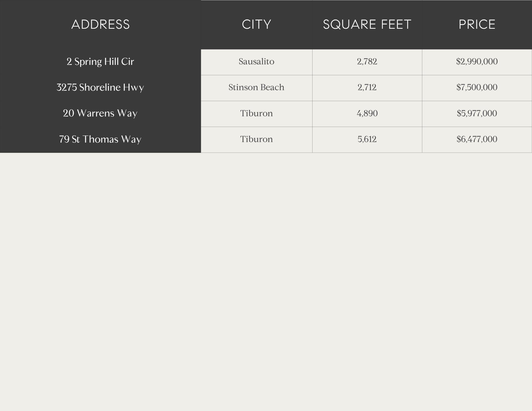Click the $7,500,000 price cell
The width and height of the screenshot is (532, 411).
pyautogui.click(x=477, y=88)
